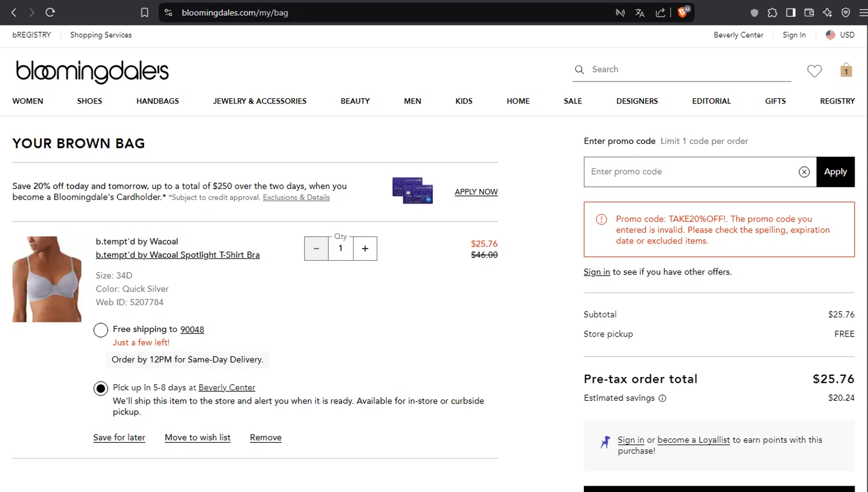This screenshot has height=492, width=868.
Task: Open the DESIGNERS menu
Action: click(637, 101)
